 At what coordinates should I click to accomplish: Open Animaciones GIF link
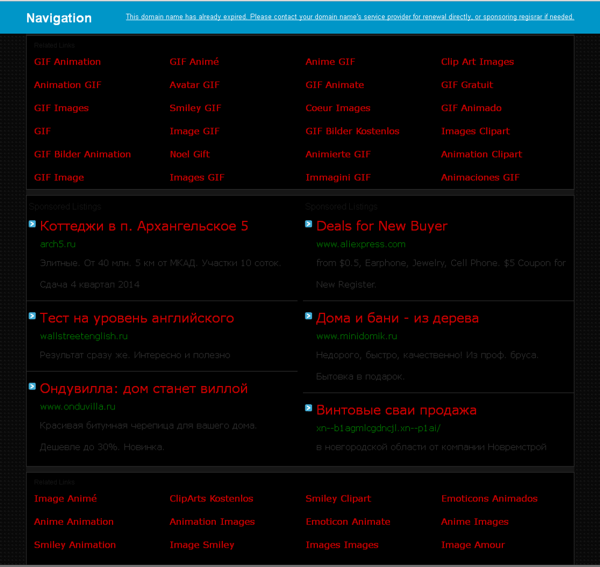pyautogui.click(x=480, y=178)
